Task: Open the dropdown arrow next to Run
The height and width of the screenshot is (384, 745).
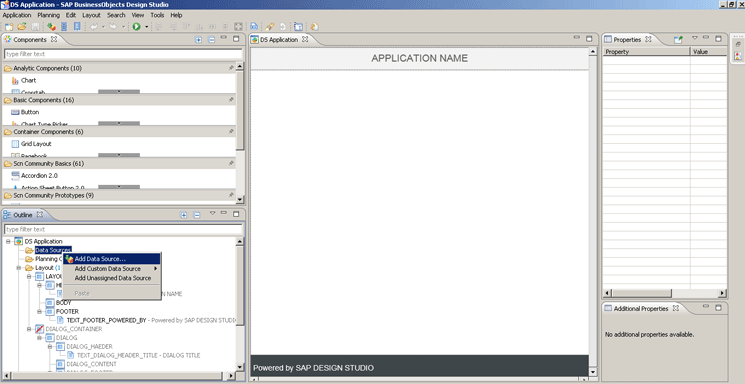Action: 146,27
